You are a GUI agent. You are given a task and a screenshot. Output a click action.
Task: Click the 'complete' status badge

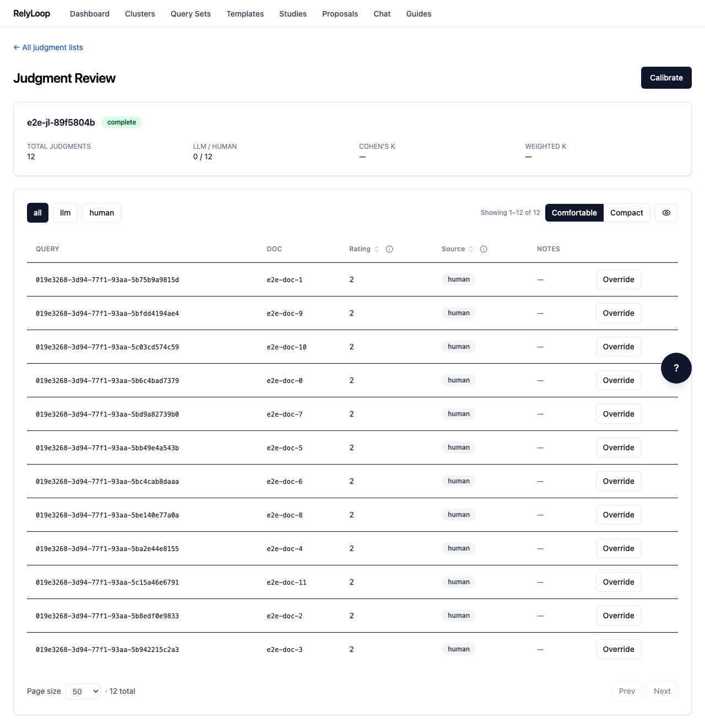pyautogui.click(x=122, y=122)
